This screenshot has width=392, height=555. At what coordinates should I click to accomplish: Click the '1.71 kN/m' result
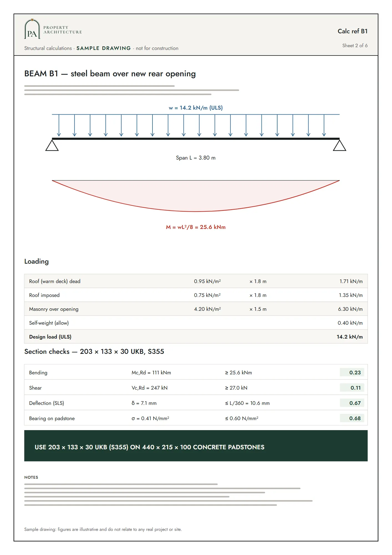(351, 281)
